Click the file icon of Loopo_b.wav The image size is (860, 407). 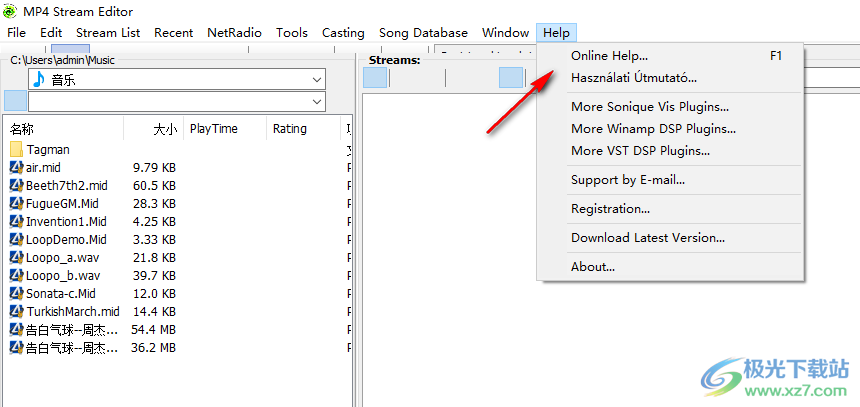tap(16, 275)
